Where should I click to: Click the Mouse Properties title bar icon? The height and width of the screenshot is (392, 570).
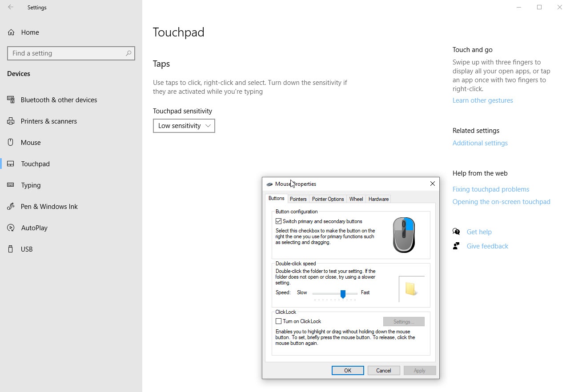pyautogui.click(x=269, y=184)
